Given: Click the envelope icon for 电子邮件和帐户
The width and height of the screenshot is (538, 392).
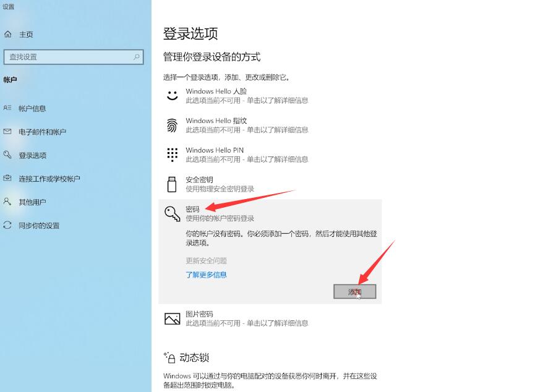Looking at the screenshot, I should pyautogui.click(x=7, y=131).
